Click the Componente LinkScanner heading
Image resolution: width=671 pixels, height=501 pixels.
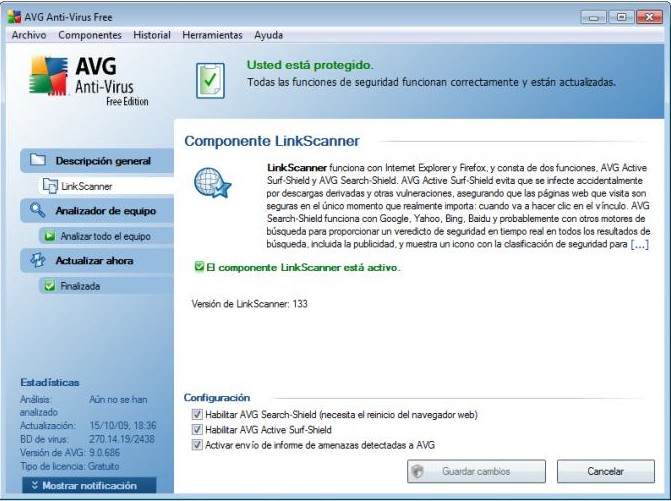click(272, 141)
